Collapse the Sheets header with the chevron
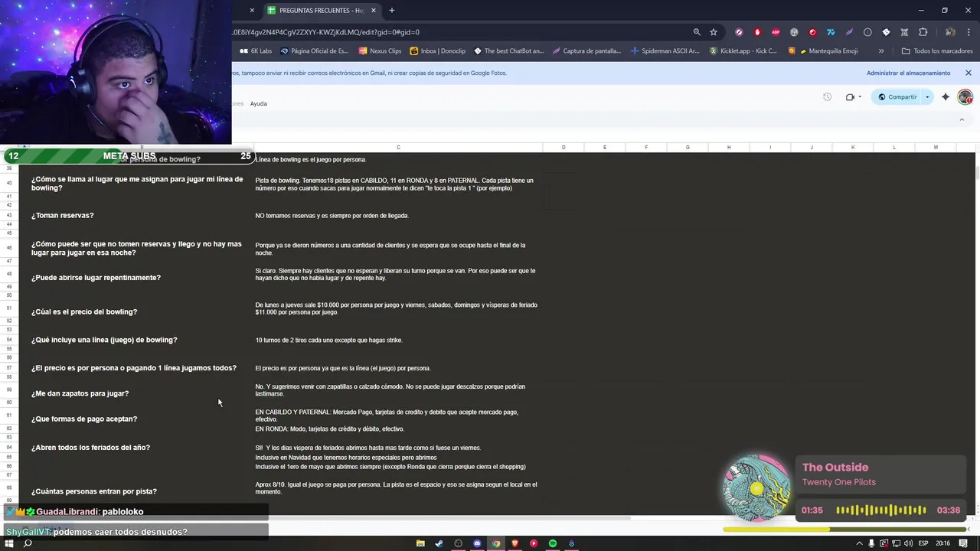 click(962, 119)
